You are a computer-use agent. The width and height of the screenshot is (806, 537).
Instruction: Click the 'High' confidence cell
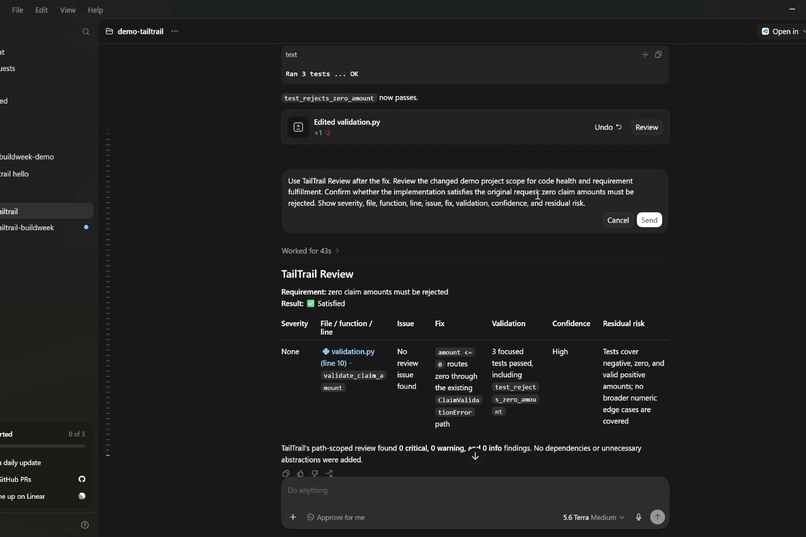coord(560,351)
